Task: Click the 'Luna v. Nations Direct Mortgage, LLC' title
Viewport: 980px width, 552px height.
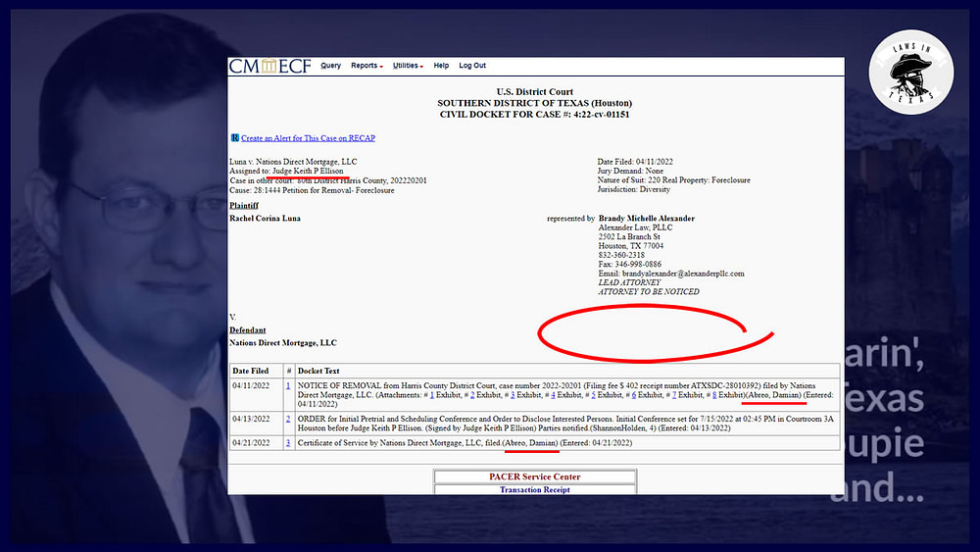Action: tap(293, 162)
